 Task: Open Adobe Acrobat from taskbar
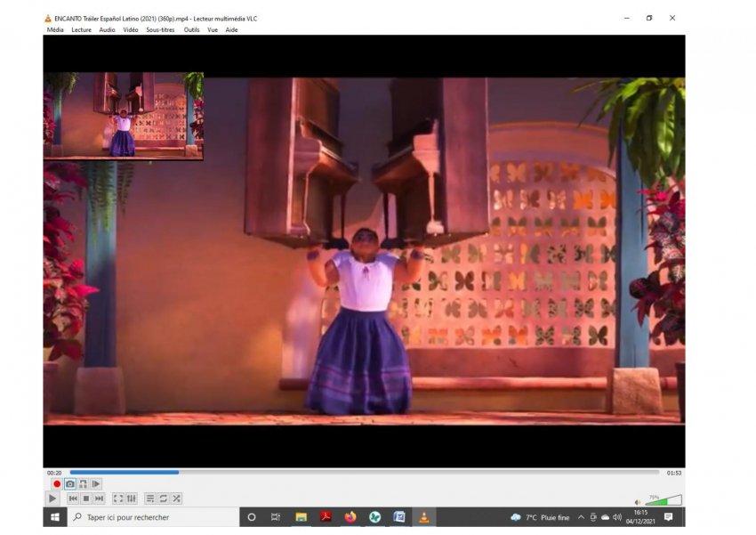(326, 517)
